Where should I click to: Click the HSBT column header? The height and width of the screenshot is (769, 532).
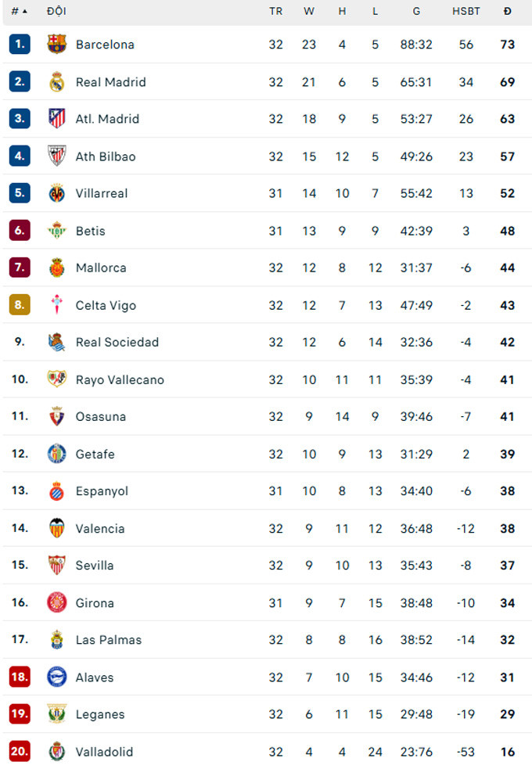click(x=466, y=11)
